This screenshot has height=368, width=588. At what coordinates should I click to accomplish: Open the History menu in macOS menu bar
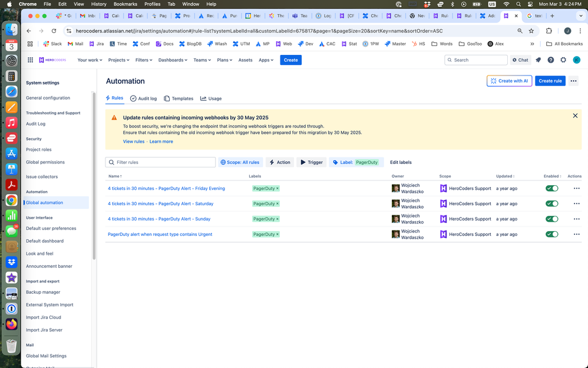pyautogui.click(x=98, y=4)
